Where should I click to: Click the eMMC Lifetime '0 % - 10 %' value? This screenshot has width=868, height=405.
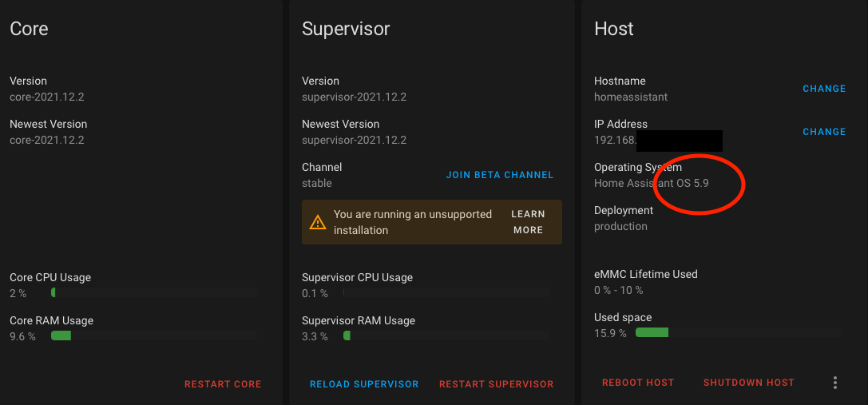click(x=618, y=290)
